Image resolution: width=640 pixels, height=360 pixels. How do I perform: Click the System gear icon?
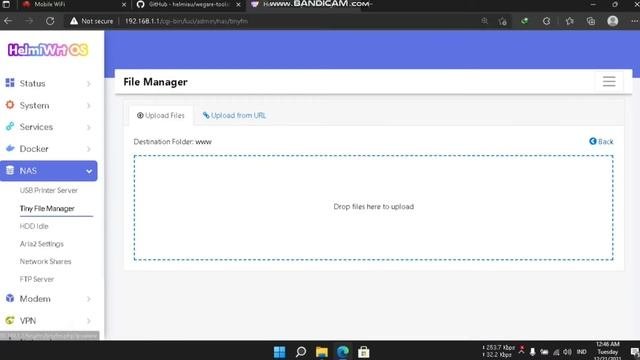coord(10,105)
